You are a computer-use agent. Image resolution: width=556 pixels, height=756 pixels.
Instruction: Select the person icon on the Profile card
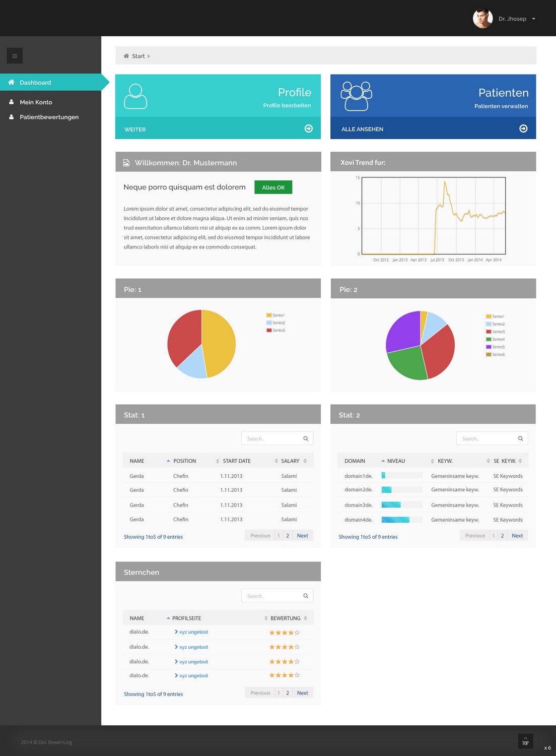click(136, 96)
